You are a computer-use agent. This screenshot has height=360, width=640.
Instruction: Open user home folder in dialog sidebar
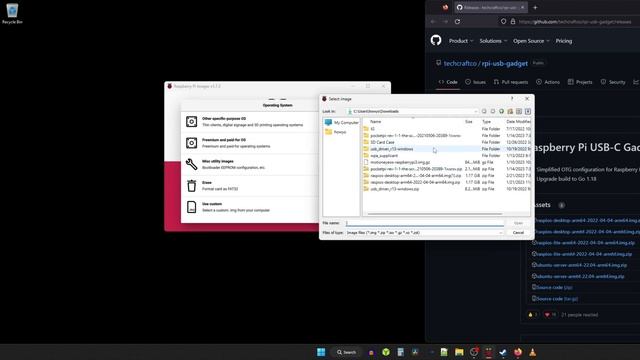pyautogui.click(x=336, y=132)
